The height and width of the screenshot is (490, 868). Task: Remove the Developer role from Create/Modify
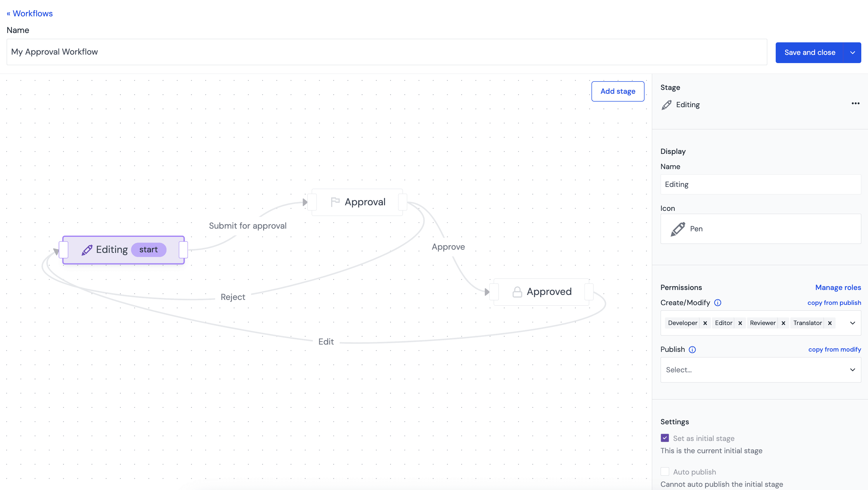[705, 323]
